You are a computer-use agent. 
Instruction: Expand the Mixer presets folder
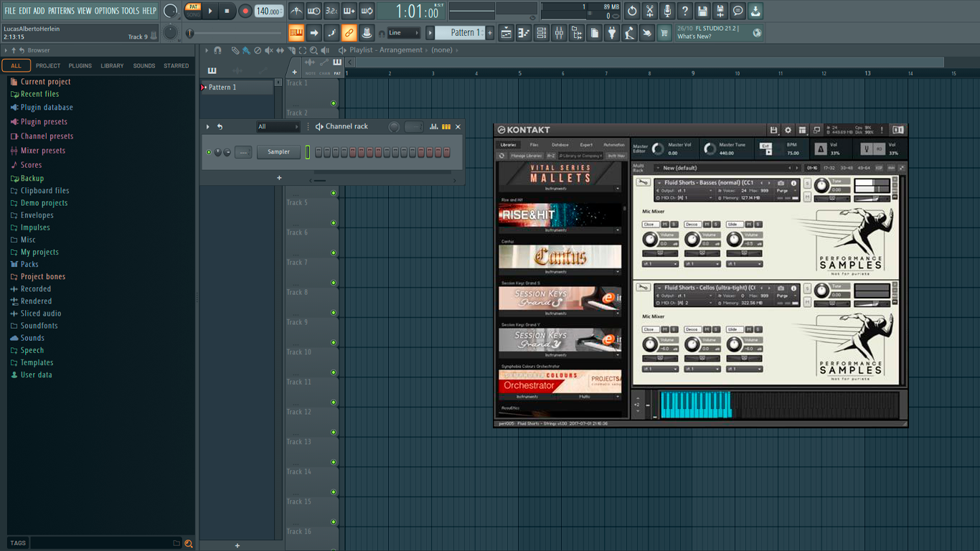[42, 151]
